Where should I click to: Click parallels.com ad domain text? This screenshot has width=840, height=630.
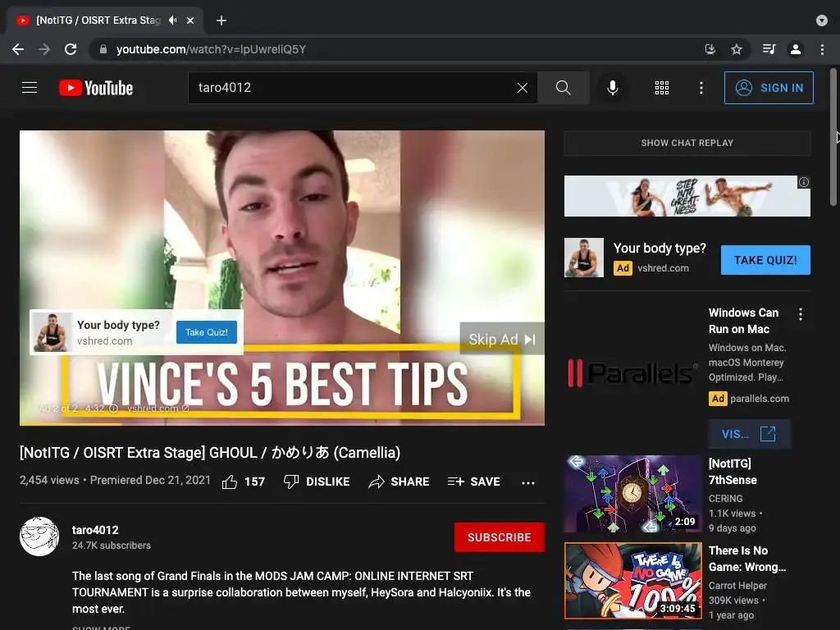coord(759,399)
